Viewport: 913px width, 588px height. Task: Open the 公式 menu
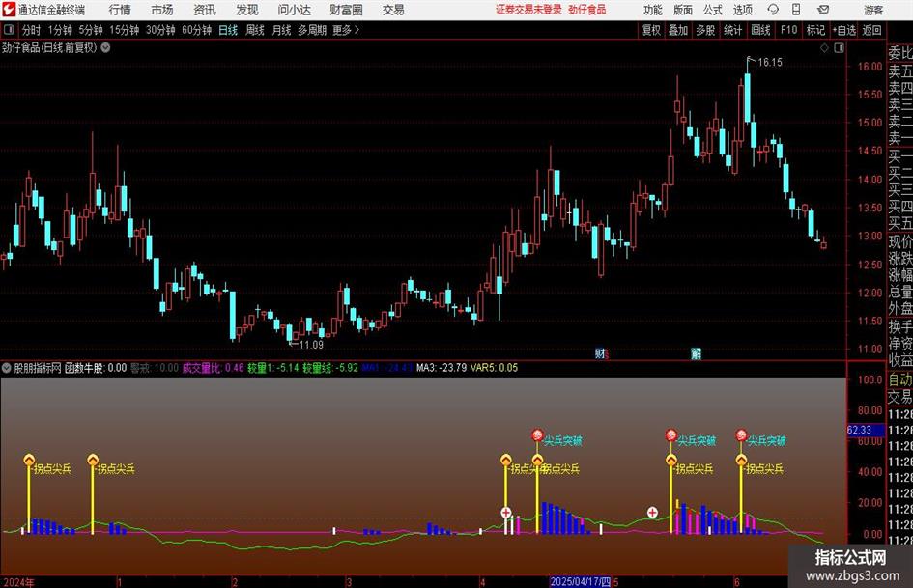(713, 10)
